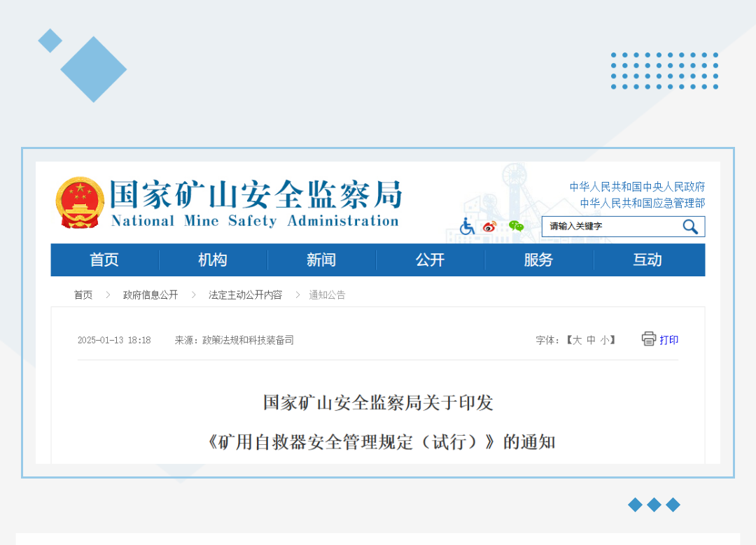Set font size to 小
756x545 pixels.
(605, 340)
